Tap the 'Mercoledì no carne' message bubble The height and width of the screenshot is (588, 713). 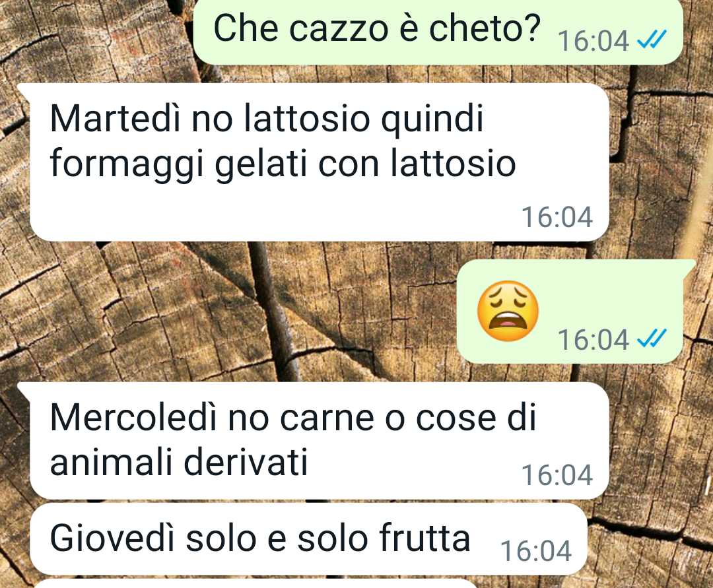[x=320, y=440]
